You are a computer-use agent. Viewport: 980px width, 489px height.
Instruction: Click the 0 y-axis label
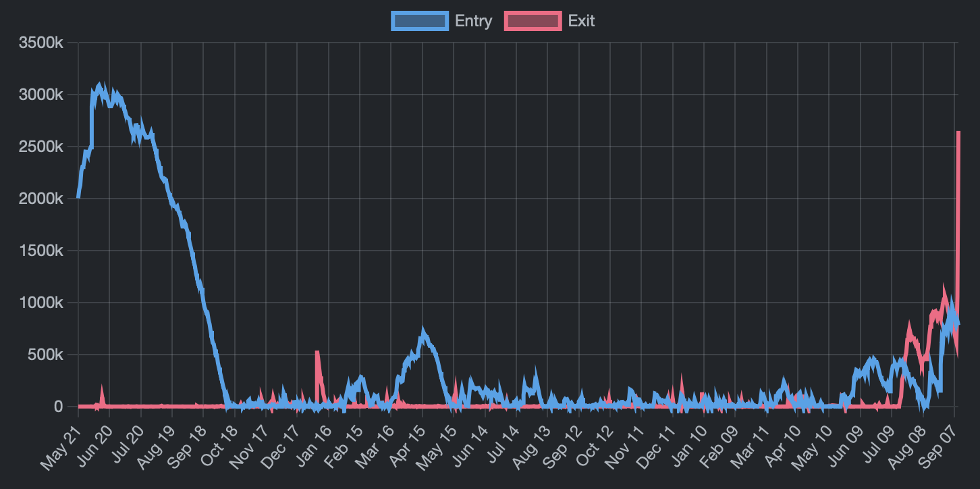tap(59, 406)
